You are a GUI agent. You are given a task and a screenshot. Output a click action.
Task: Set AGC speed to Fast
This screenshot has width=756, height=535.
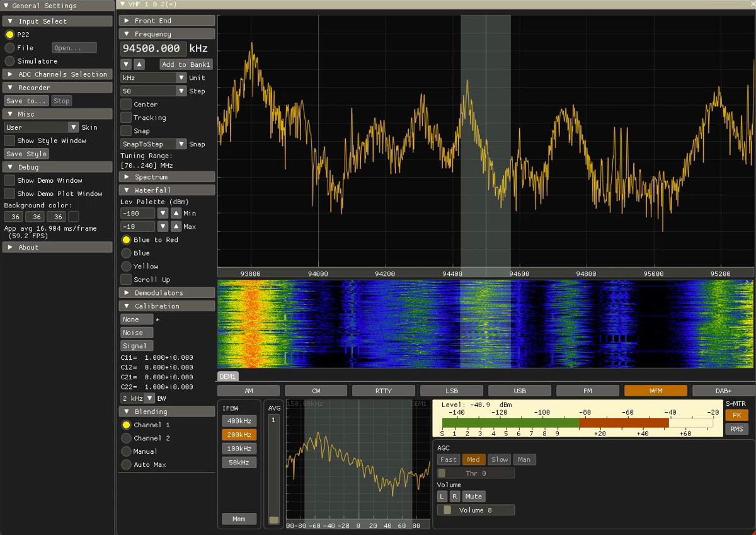point(449,459)
